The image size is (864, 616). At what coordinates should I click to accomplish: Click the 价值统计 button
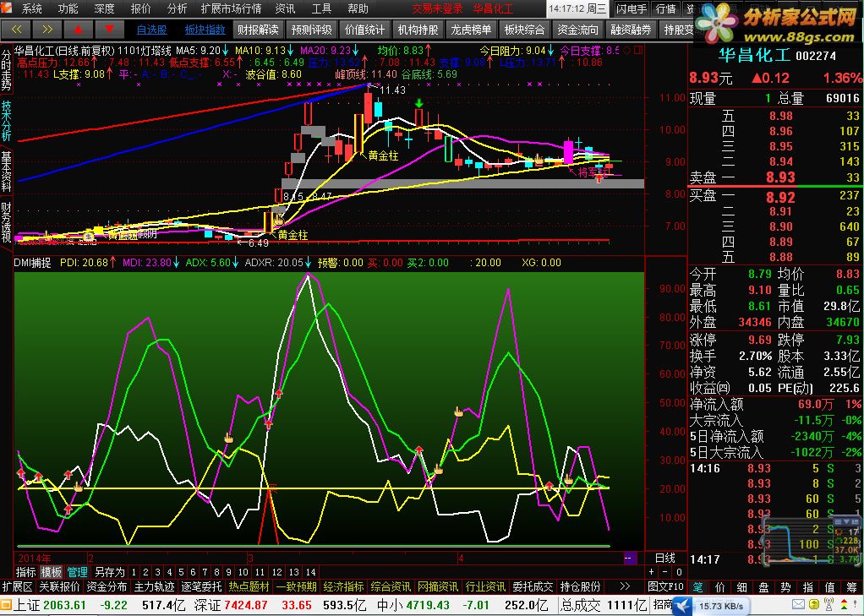(364, 30)
